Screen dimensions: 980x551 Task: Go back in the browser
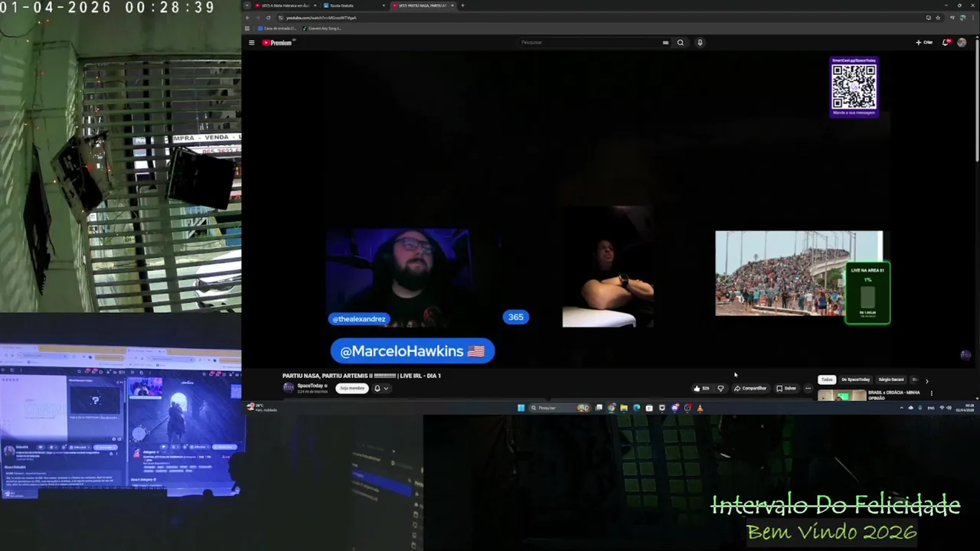pyautogui.click(x=247, y=18)
